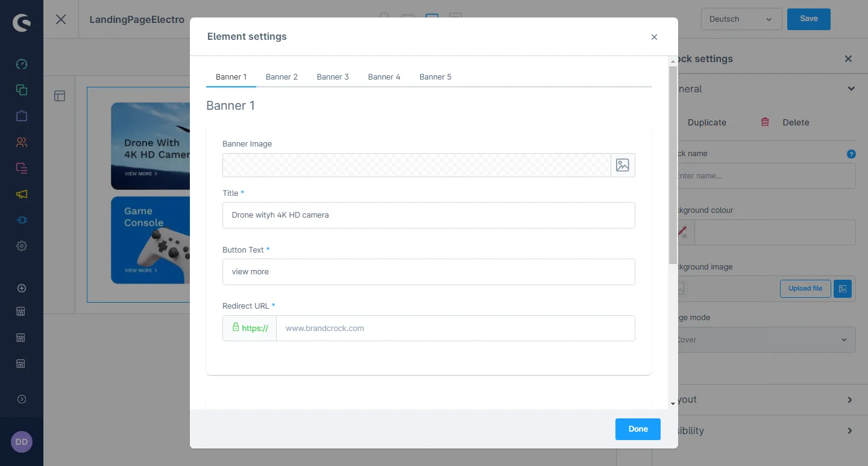Click the red Delete trash icon
868x466 pixels.
click(765, 122)
